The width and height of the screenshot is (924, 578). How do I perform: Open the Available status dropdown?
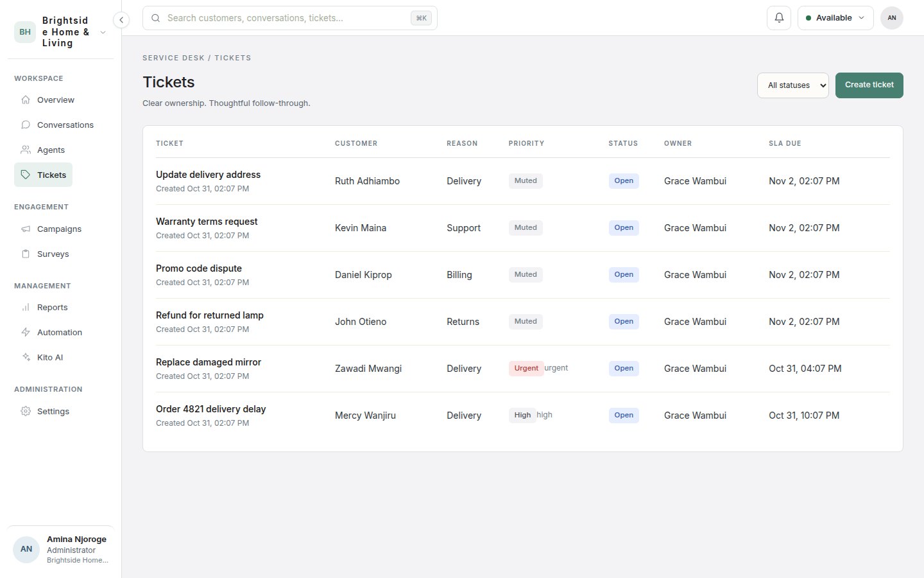835,18
